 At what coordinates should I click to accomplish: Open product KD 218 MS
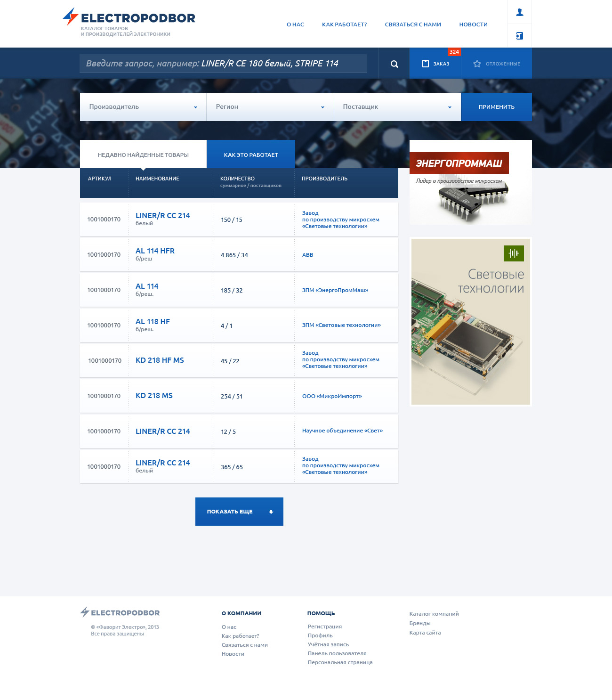[154, 396]
